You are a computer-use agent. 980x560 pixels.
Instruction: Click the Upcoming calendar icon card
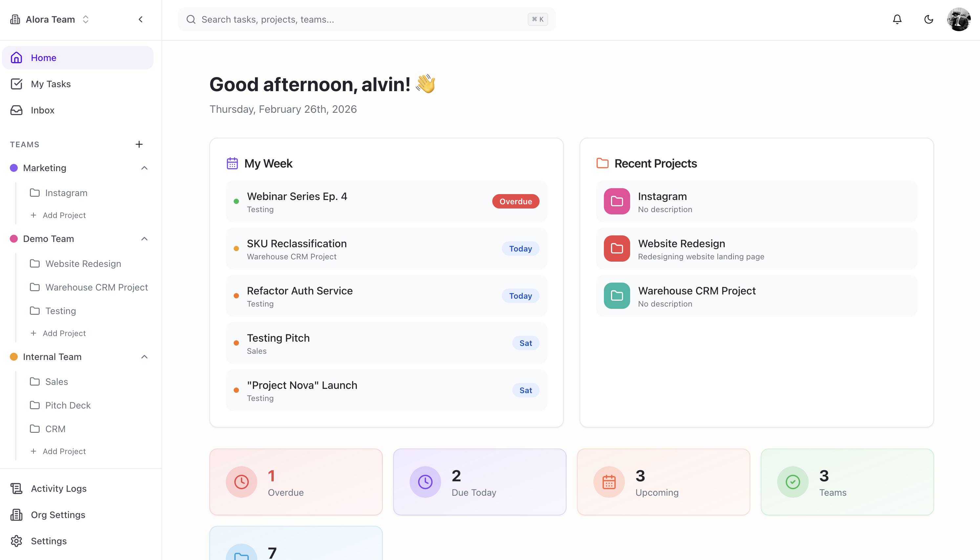pos(609,482)
